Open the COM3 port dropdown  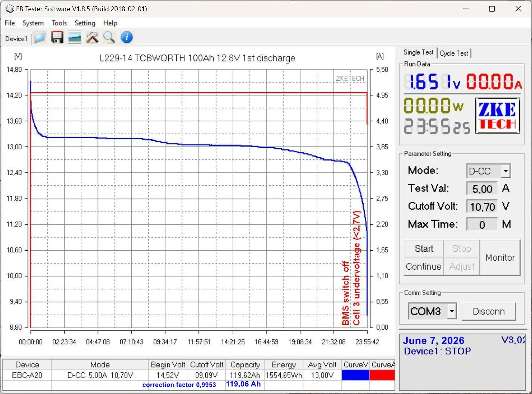click(452, 311)
